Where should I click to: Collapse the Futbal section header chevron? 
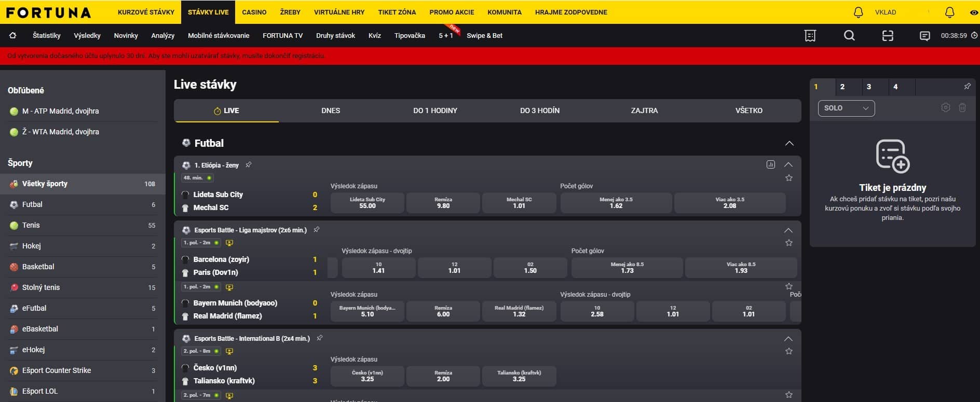[x=790, y=143]
